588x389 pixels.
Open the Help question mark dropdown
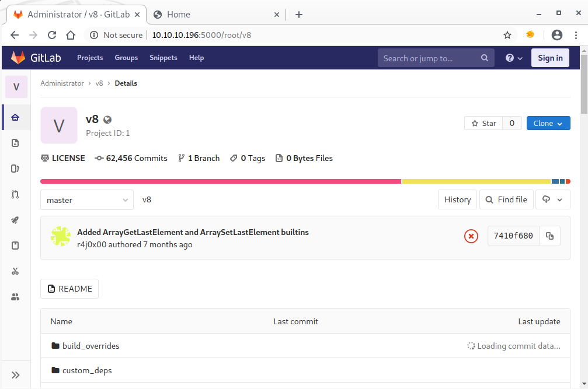(x=514, y=58)
